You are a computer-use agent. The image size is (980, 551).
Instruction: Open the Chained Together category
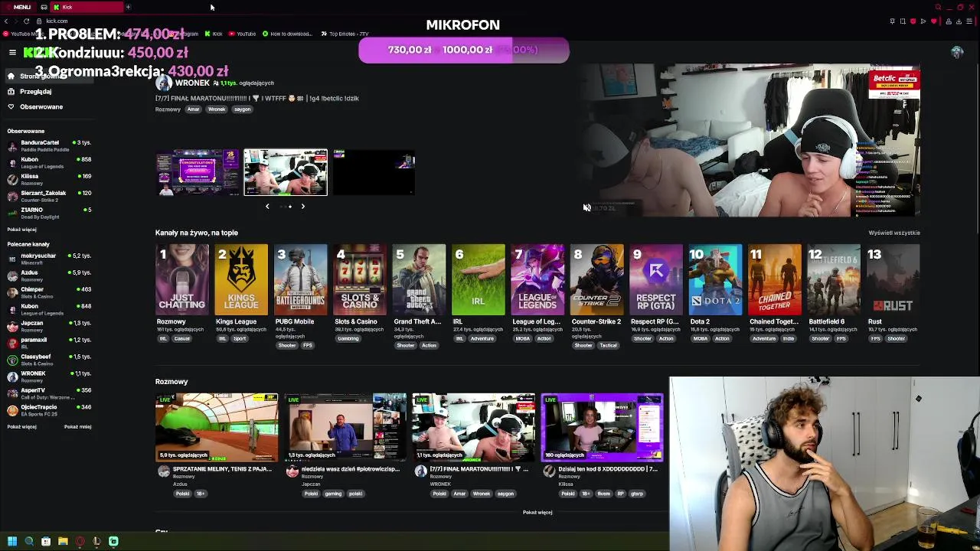point(775,279)
